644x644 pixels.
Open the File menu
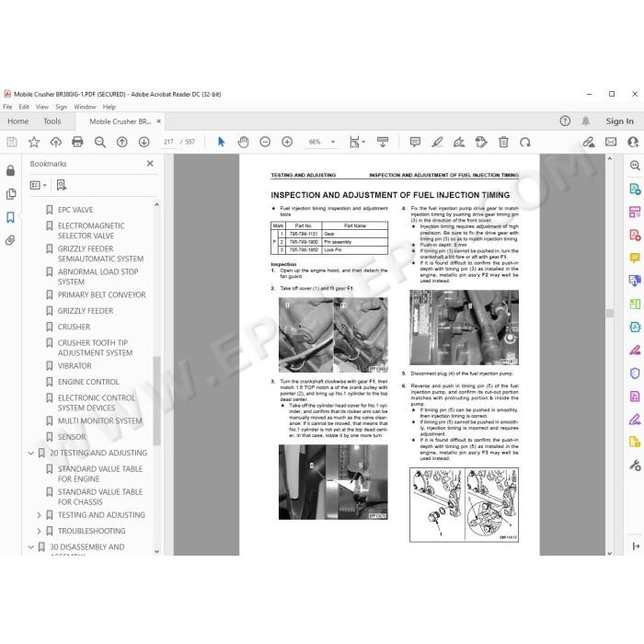click(7, 107)
